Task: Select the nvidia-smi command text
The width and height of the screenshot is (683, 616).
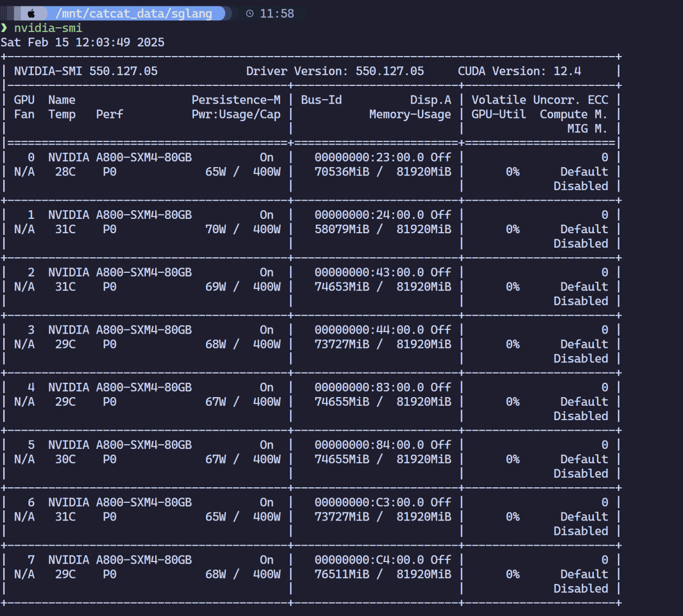Action: (x=48, y=28)
